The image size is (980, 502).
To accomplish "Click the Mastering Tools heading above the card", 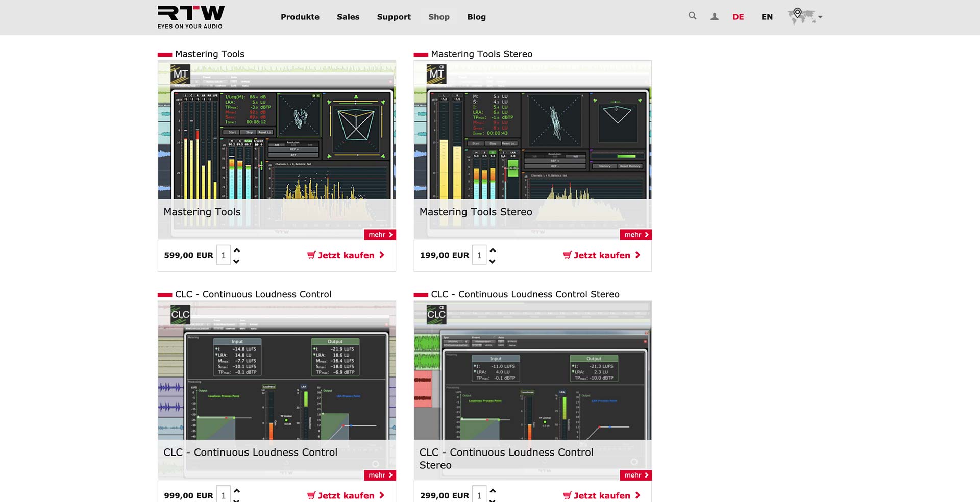I will 210,54.
